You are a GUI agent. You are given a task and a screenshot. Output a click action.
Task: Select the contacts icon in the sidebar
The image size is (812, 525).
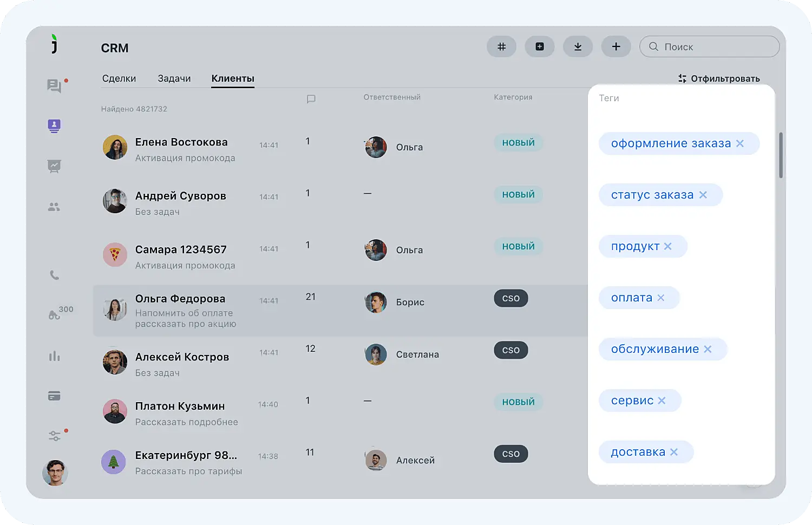click(54, 126)
